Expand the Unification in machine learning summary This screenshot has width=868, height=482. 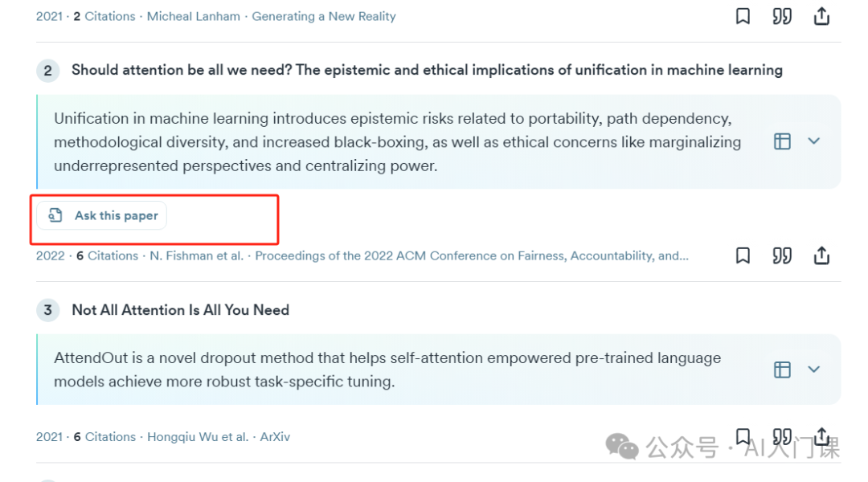(x=813, y=141)
